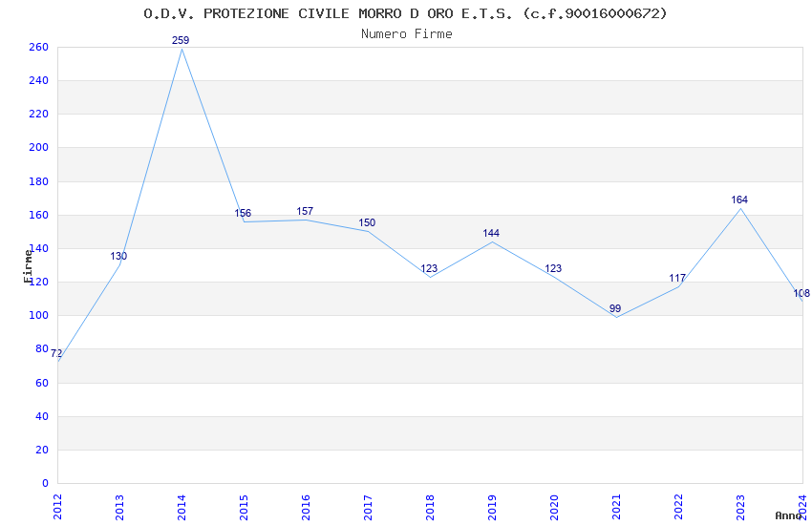812x525 pixels.
Task: Click the 0 y-axis tick label
Action: pyautogui.click(x=46, y=483)
